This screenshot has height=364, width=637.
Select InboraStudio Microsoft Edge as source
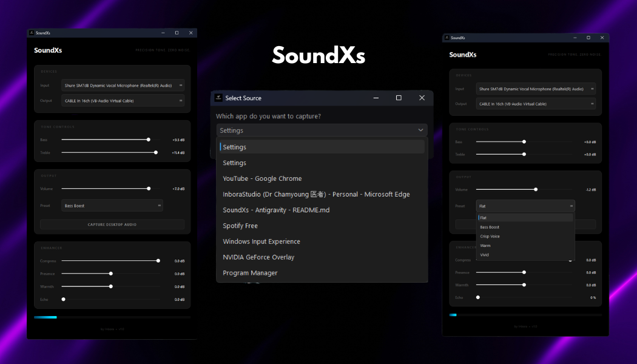pyautogui.click(x=322, y=194)
